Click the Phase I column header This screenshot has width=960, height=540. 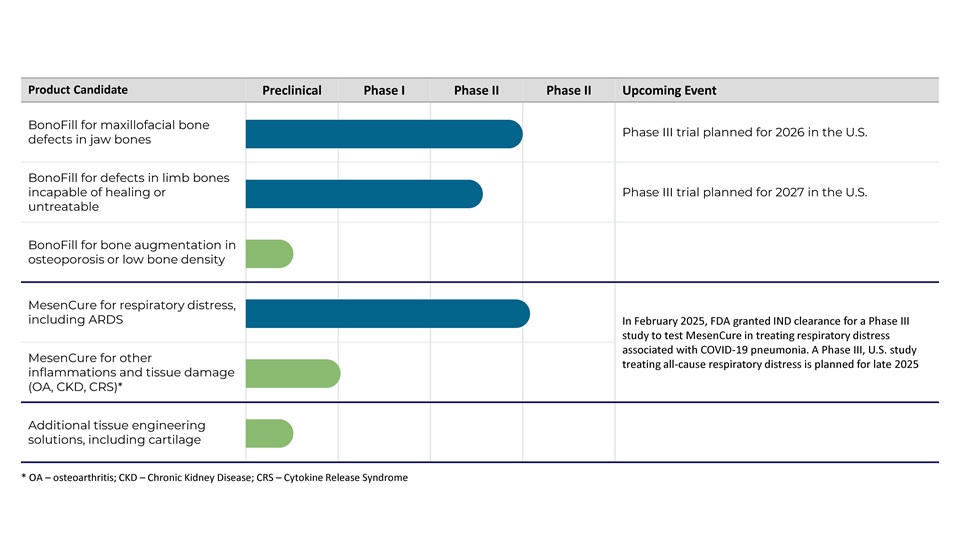click(x=384, y=91)
